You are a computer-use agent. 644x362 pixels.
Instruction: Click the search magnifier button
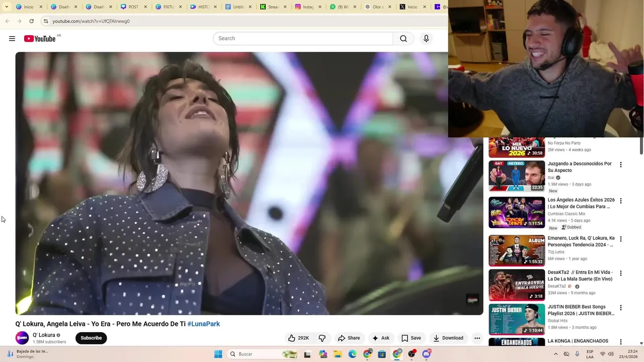[404, 39]
